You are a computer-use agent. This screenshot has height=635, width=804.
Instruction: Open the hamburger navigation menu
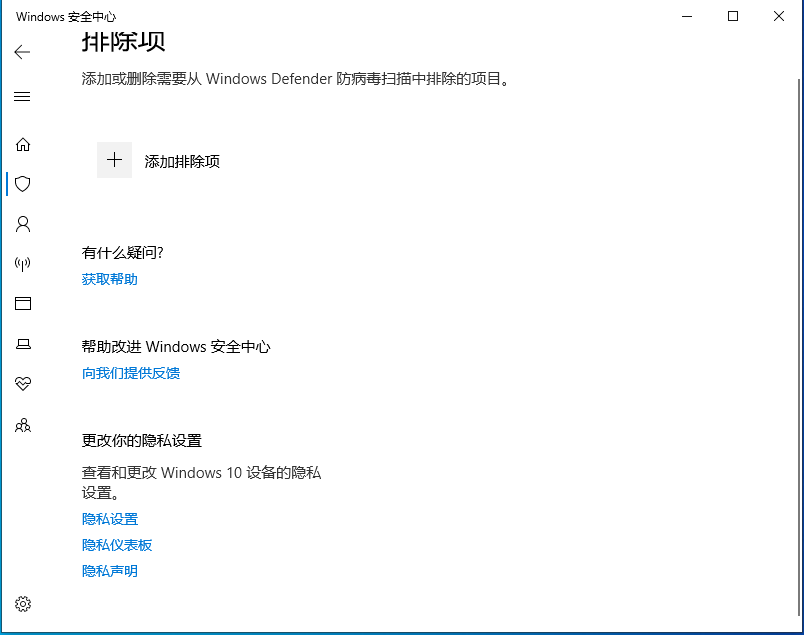click(x=22, y=96)
